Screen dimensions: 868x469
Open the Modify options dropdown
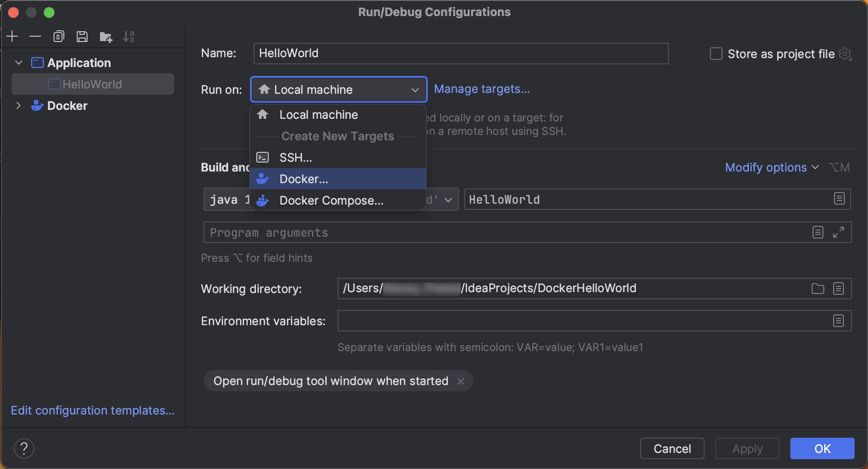772,167
